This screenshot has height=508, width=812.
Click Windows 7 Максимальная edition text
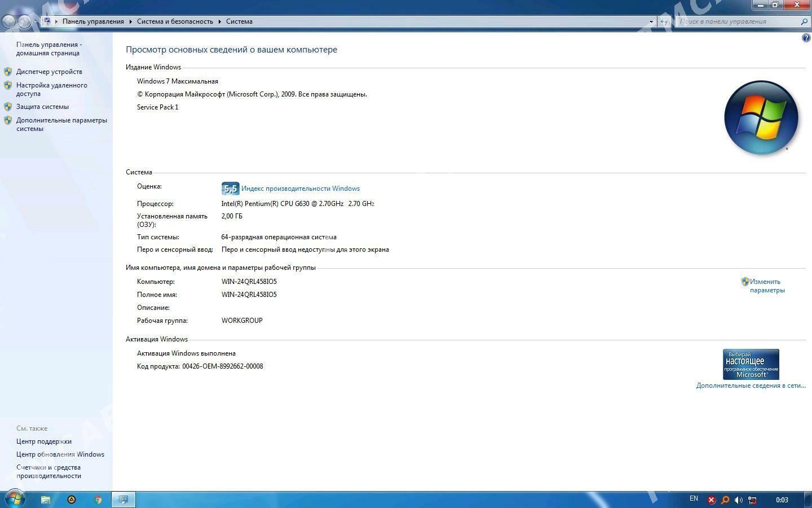(x=178, y=81)
